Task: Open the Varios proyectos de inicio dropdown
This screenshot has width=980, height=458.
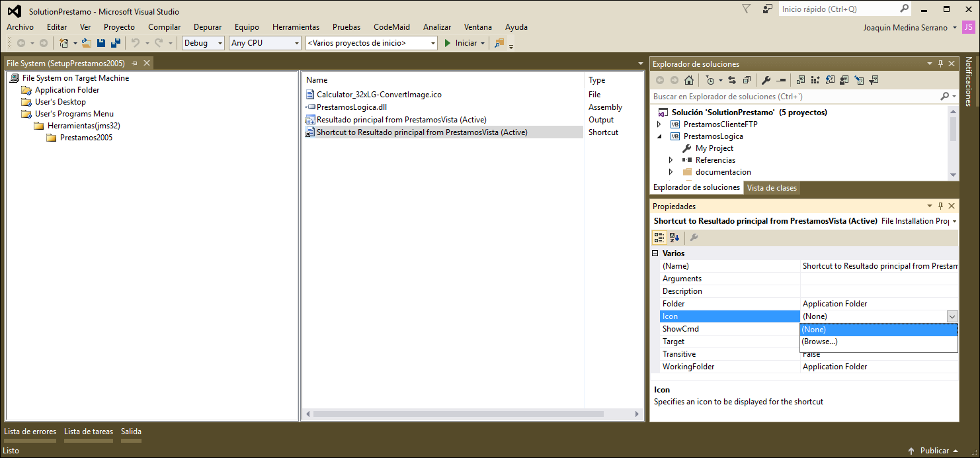Action: point(433,43)
